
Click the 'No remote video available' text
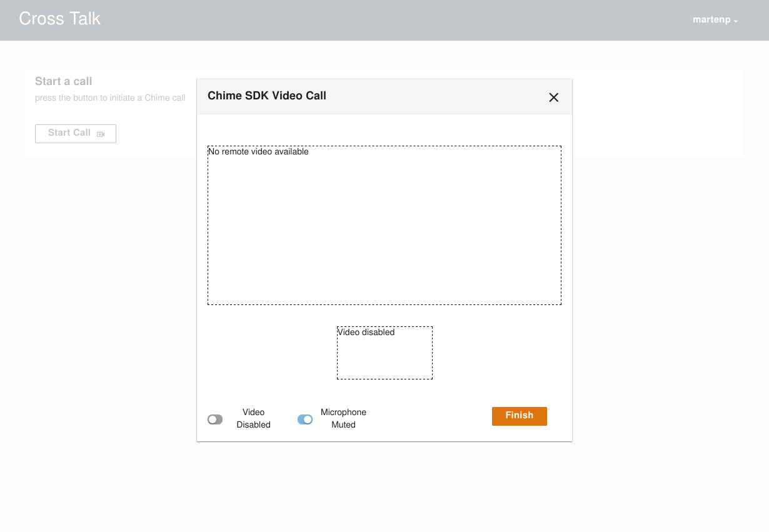pos(258,152)
